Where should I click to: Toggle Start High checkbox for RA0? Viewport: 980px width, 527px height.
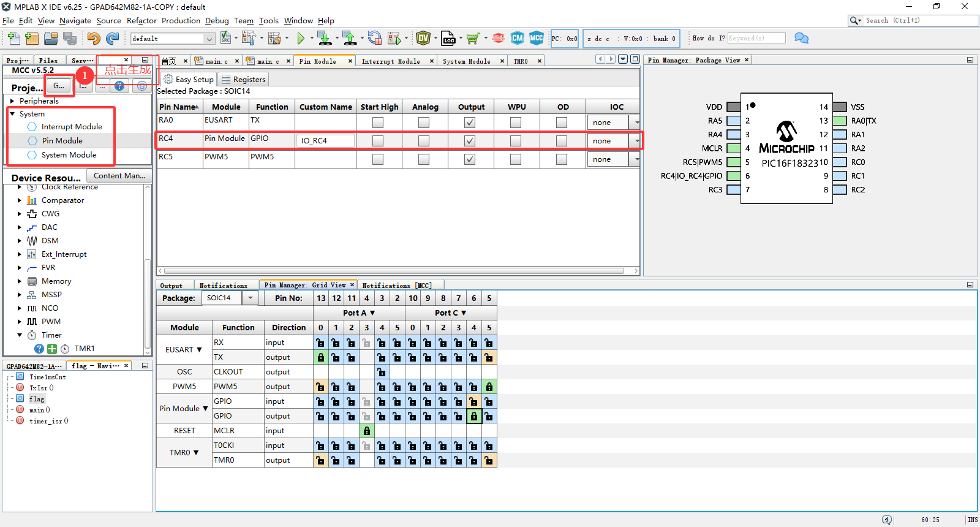click(x=378, y=123)
